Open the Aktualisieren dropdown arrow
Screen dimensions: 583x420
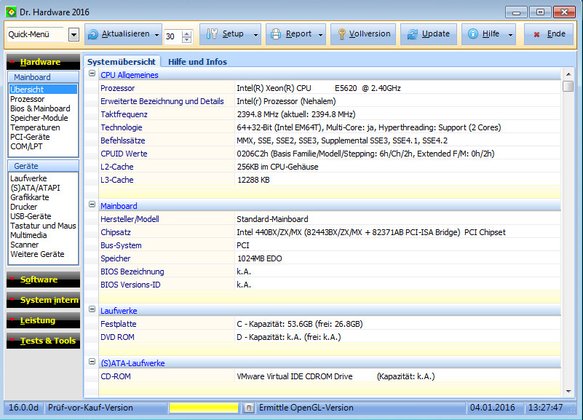click(x=157, y=35)
